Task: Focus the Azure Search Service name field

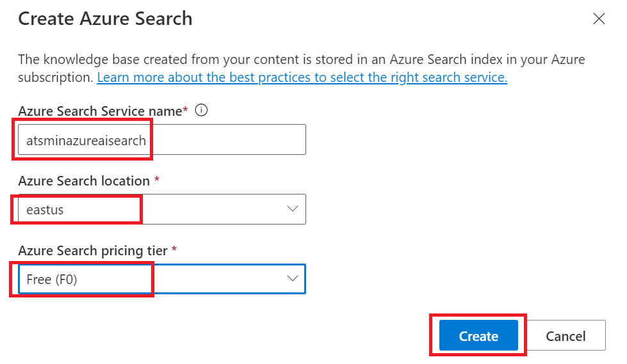Action: pyautogui.click(x=162, y=139)
